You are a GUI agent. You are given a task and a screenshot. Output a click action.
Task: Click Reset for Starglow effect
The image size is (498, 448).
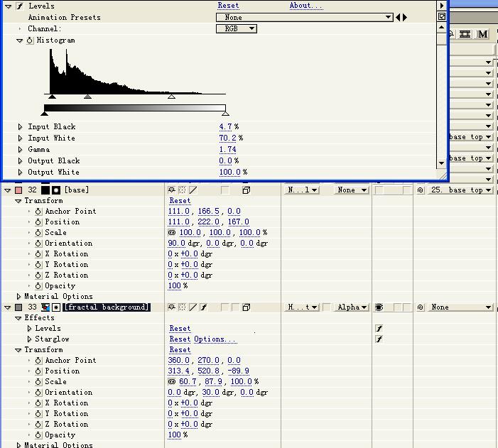pyautogui.click(x=180, y=339)
